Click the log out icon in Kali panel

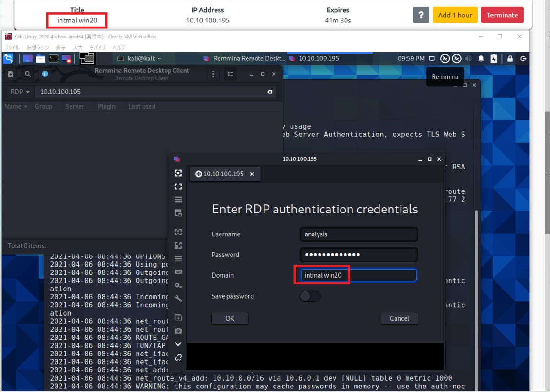[x=523, y=59]
